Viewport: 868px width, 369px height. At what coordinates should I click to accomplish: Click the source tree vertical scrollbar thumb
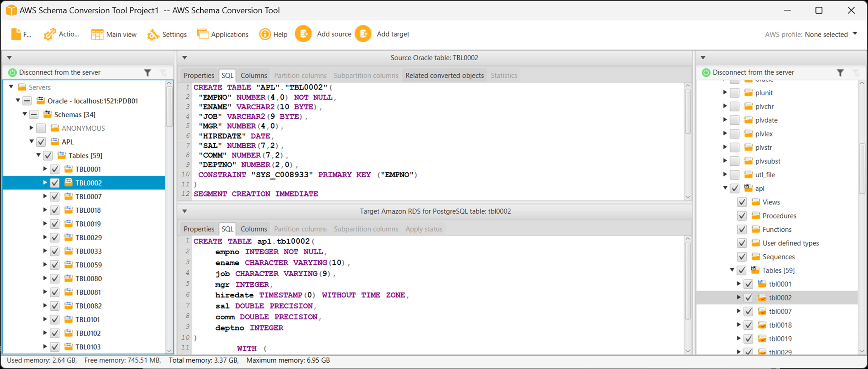point(169,106)
